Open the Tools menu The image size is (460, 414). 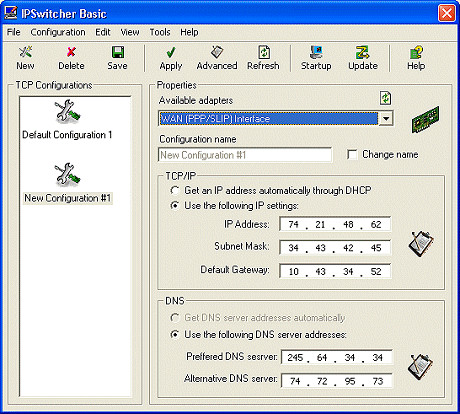(x=160, y=32)
